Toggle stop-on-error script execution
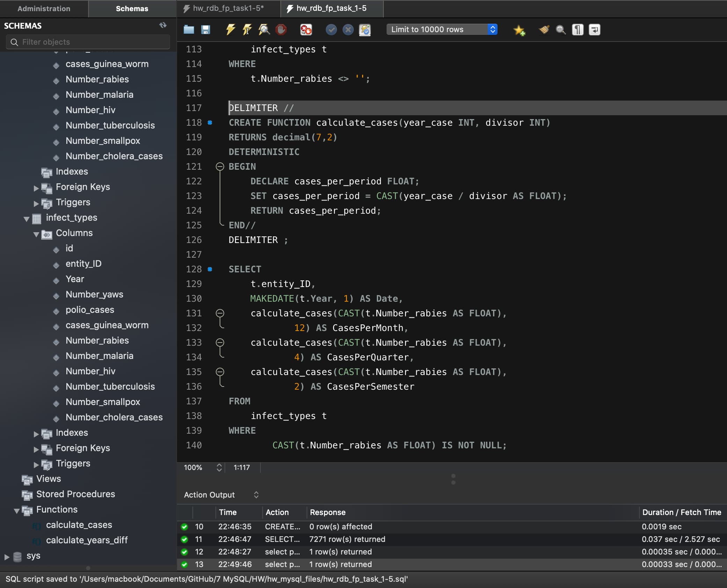The height and width of the screenshot is (588, 727). tap(306, 30)
